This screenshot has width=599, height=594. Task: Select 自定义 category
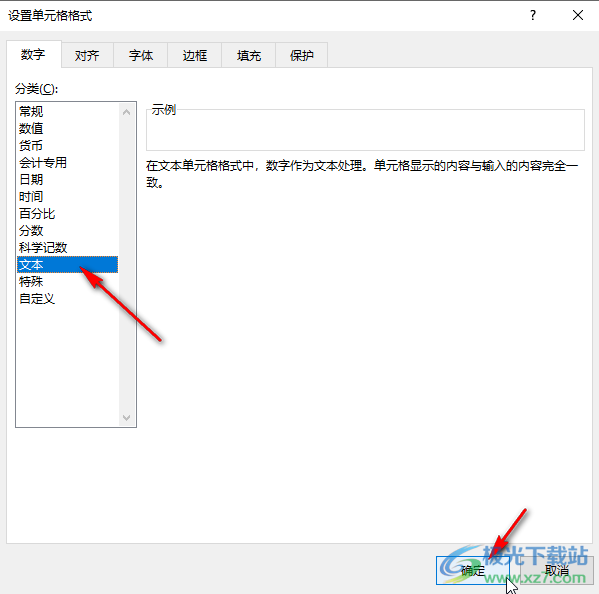click(68, 299)
